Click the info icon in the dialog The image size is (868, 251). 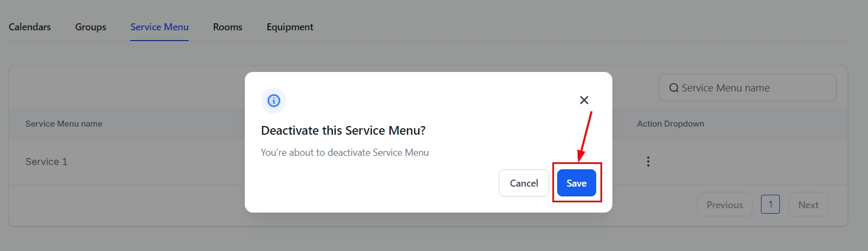click(x=274, y=101)
